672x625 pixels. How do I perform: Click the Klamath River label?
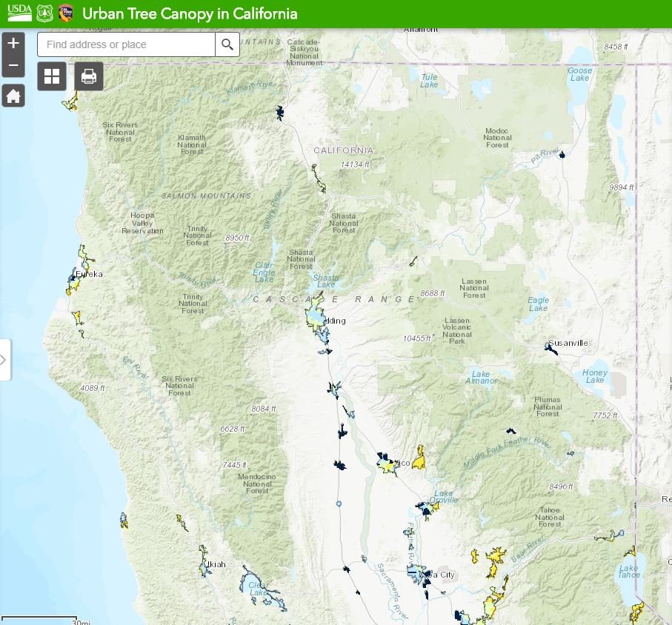pyautogui.click(x=250, y=88)
